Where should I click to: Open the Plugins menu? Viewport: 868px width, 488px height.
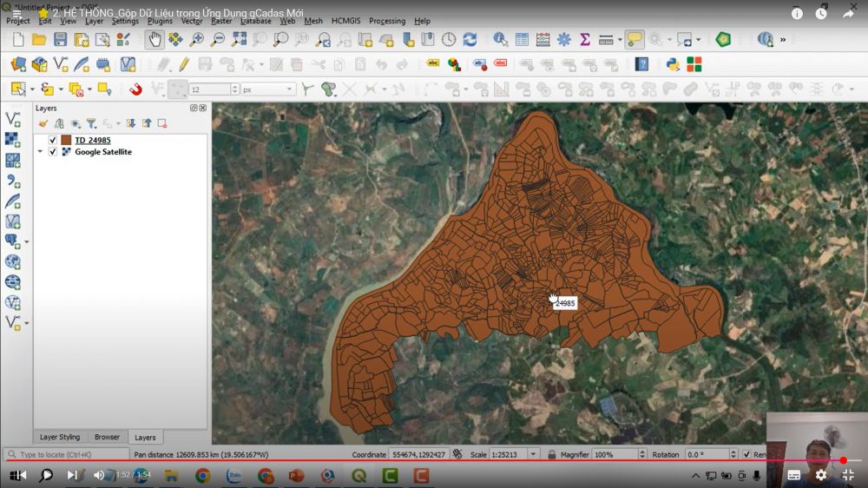160,21
